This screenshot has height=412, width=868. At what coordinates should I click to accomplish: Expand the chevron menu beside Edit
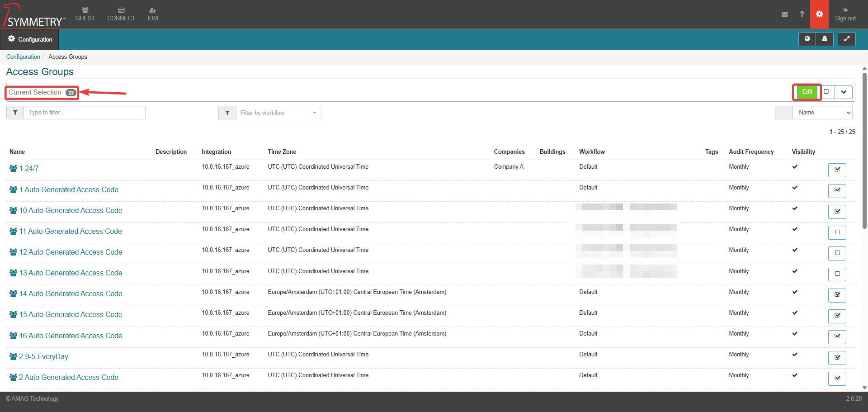pyautogui.click(x=844, y=92)
